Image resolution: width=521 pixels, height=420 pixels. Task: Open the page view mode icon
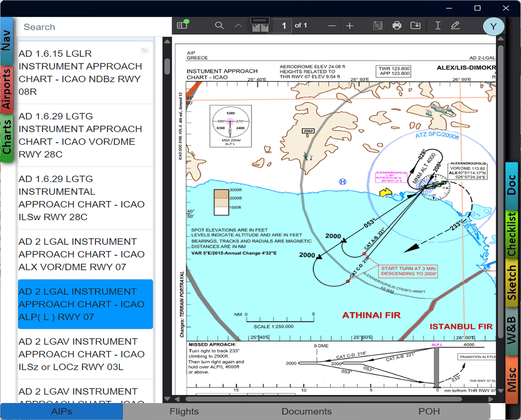pos(377,26)
